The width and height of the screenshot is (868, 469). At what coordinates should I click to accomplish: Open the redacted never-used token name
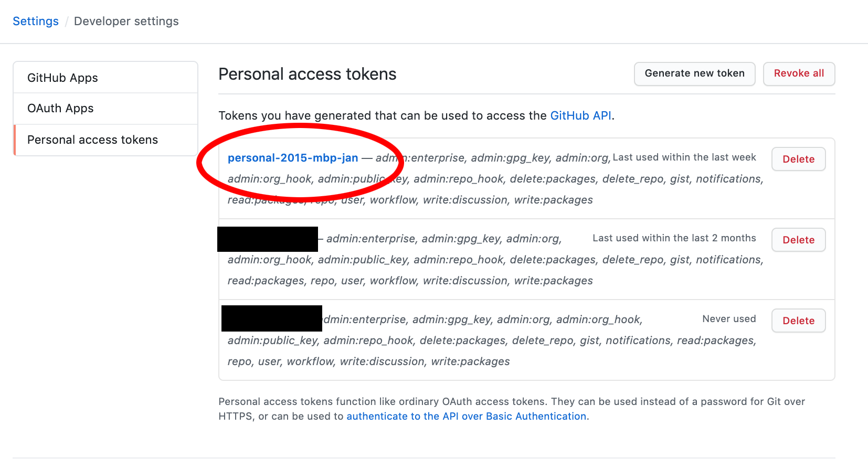click(272, 318)
